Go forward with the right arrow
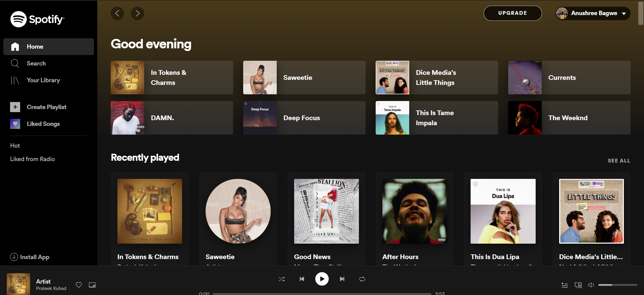 tap(138, 13)
